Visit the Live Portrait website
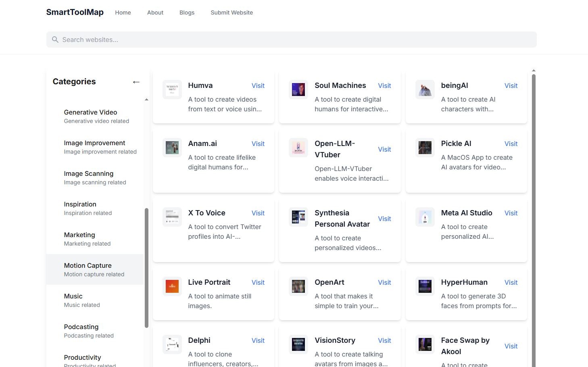Viewport: 588px width, 367px height. [258, 282]
